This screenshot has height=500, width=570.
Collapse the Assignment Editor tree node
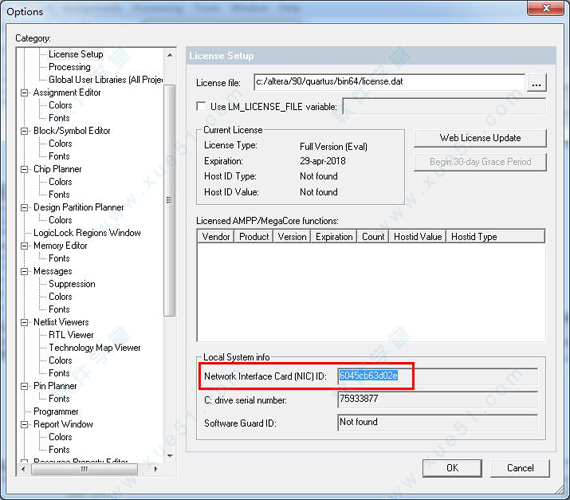coord(24,93)
